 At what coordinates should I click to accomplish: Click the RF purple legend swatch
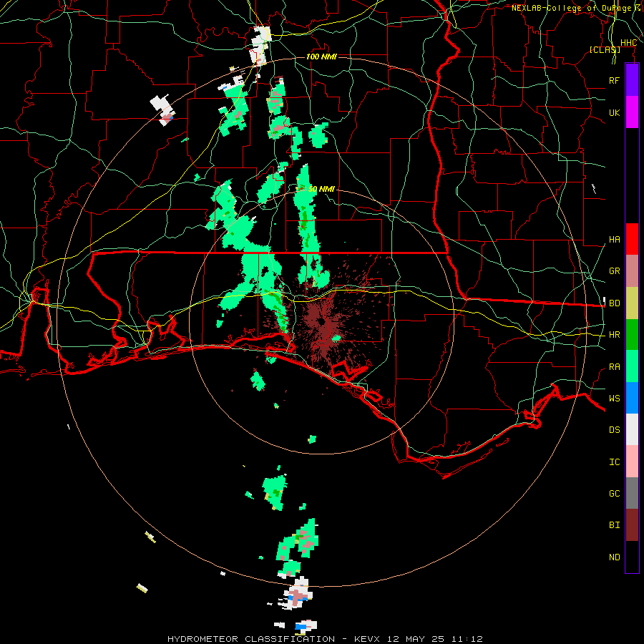632,80
